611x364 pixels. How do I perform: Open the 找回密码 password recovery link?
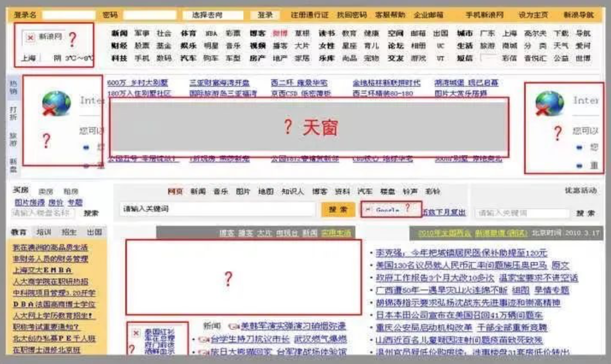click(x=353, y=15)
